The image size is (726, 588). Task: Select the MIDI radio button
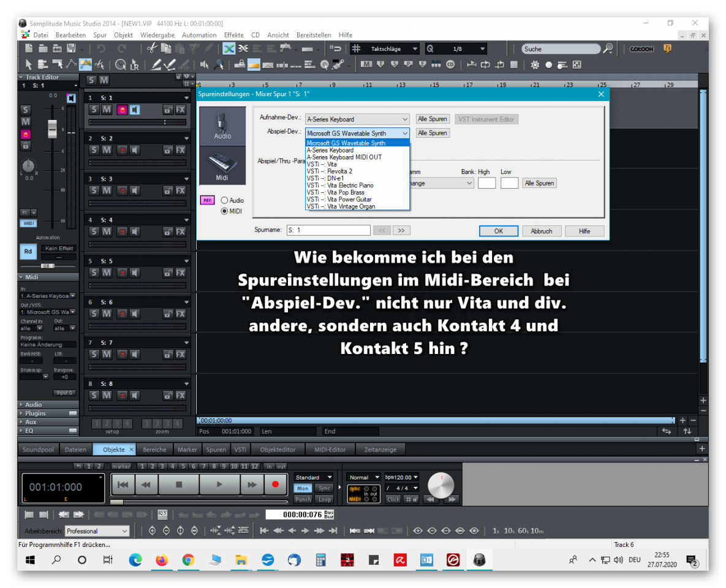(x=225, y=211)
